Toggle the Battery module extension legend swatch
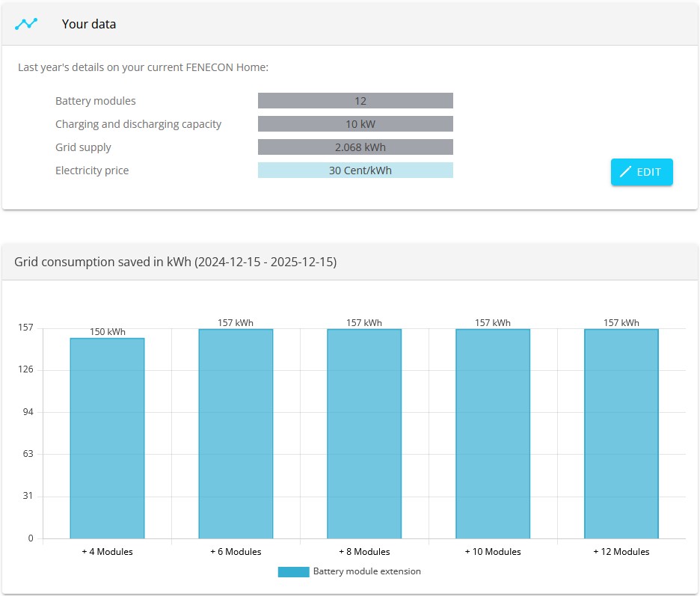Viewport: 700px width, 596px height. pos(293,572)
